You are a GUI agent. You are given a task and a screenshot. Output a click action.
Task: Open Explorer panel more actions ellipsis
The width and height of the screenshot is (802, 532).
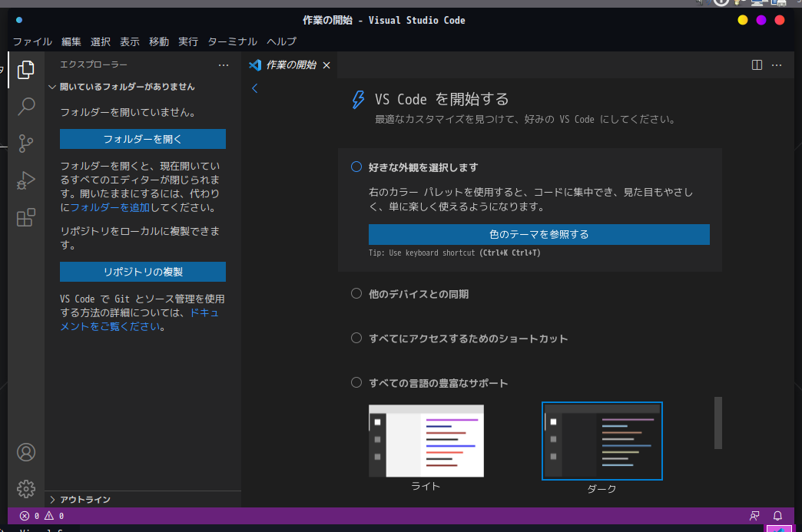224,65
